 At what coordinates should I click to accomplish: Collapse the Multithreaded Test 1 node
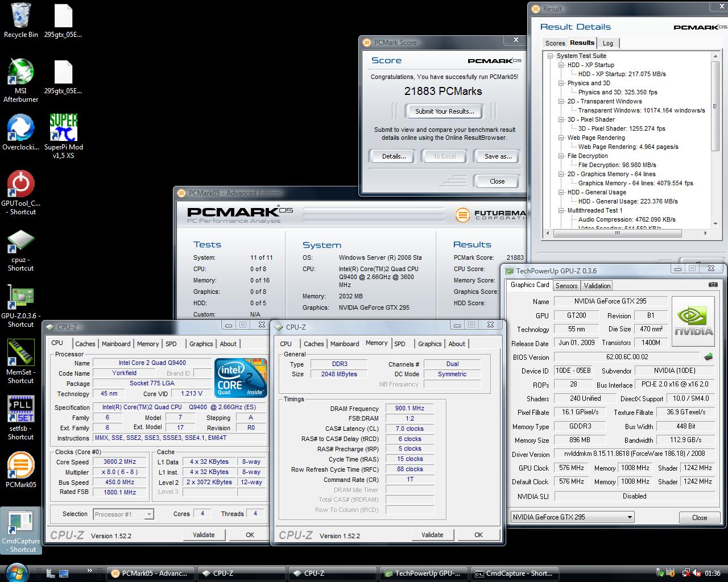point(561,210)
